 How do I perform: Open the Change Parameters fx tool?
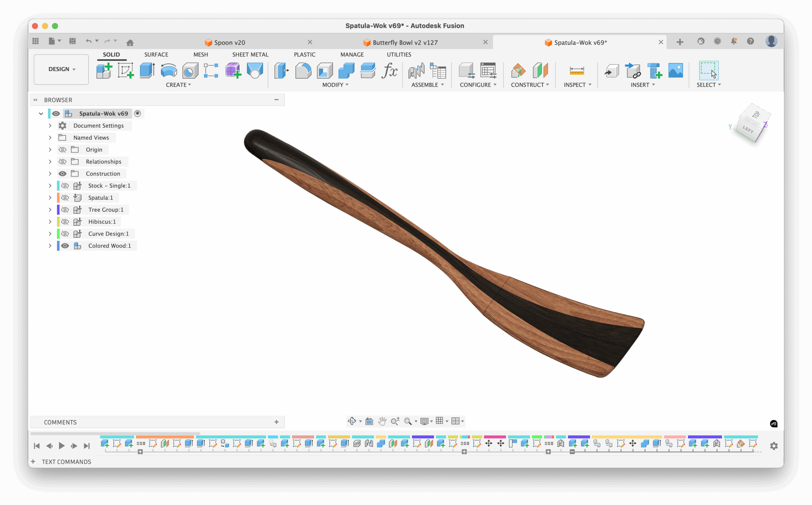tap(389, 70)
